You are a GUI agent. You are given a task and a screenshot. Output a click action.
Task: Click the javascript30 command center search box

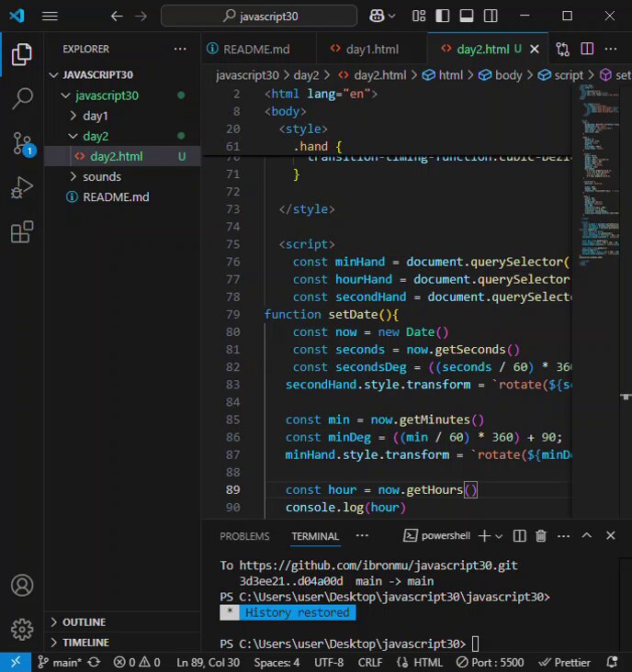[259, 17]
